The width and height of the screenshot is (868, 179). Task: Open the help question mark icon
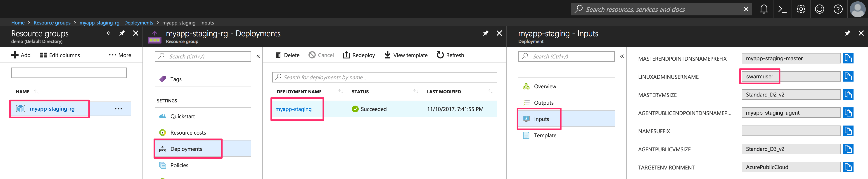coord(838,9)
